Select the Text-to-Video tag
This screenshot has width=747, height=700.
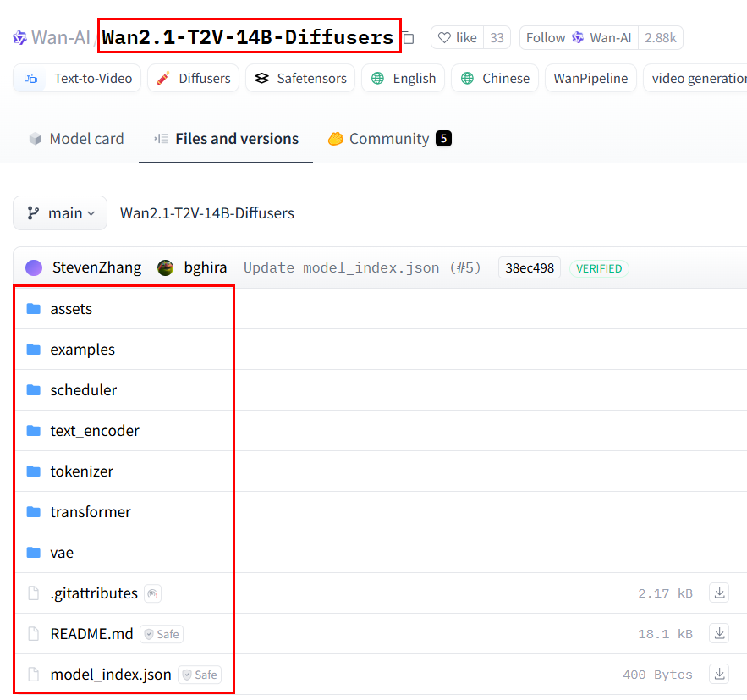(x=77, y=78)
